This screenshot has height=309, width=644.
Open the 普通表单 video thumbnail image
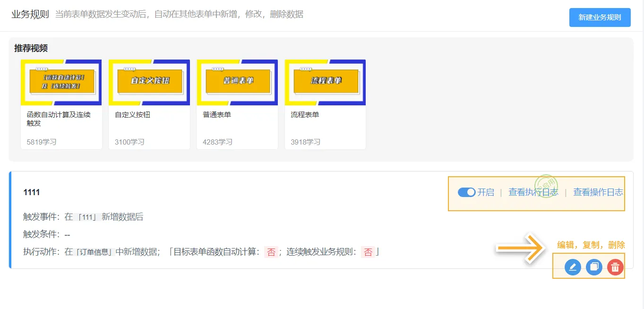click(x=237, y=82)
